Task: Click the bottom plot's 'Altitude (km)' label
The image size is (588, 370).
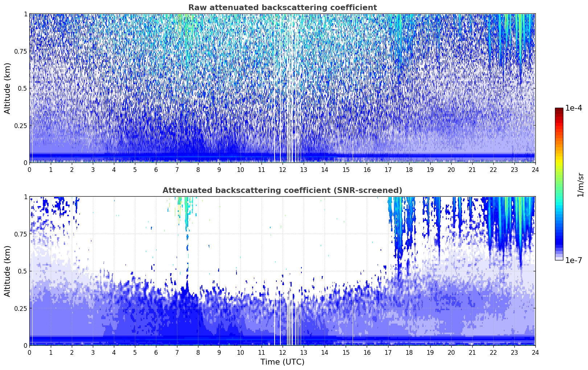Action: pos(8,271)
